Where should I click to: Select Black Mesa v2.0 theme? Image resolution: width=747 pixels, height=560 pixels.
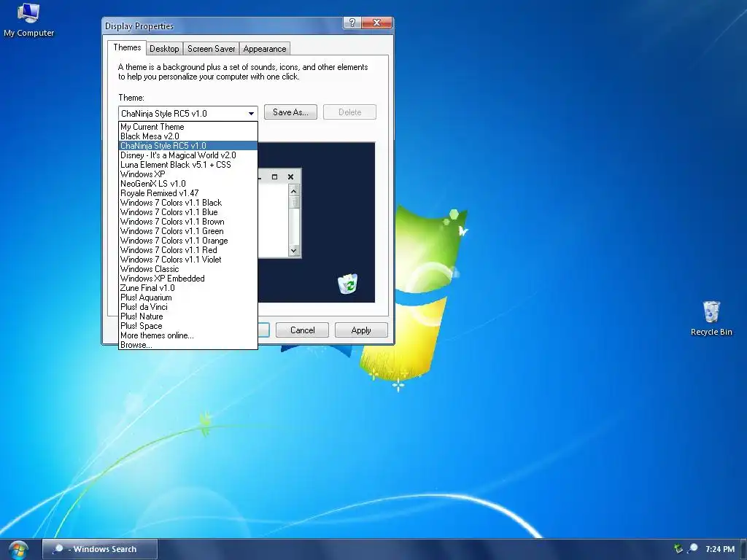tap(187, 136)
